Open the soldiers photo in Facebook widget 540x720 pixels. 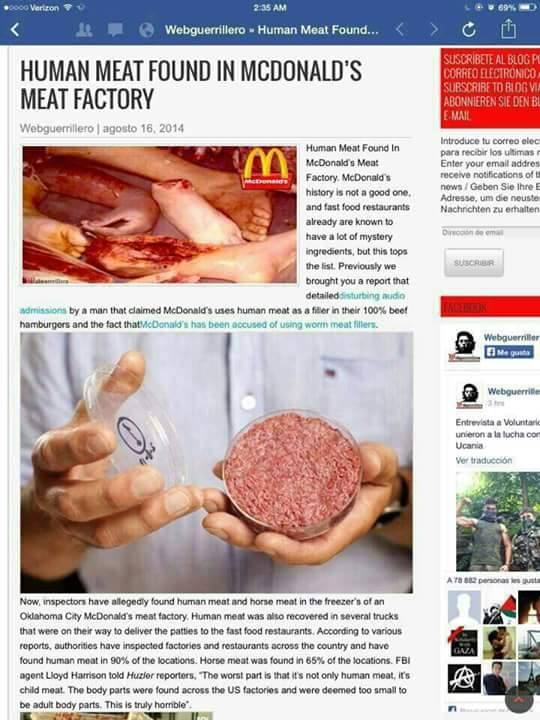[x=498, y=521]
